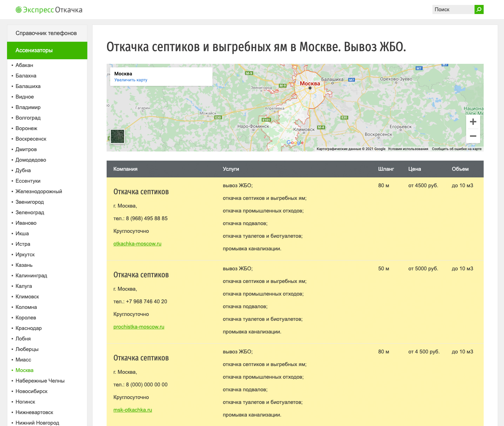Click Сообщить об ошибке на карте

point(457,149)
